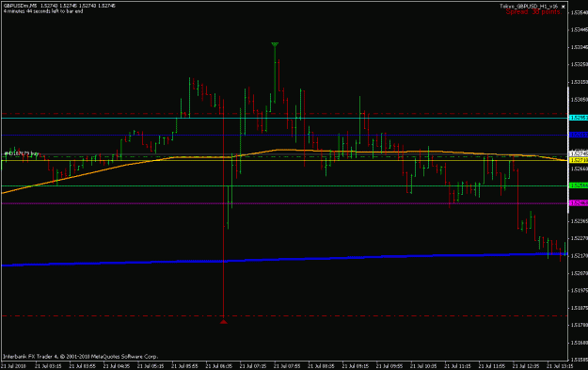Select the dark blue price label on the price axis

579,135
